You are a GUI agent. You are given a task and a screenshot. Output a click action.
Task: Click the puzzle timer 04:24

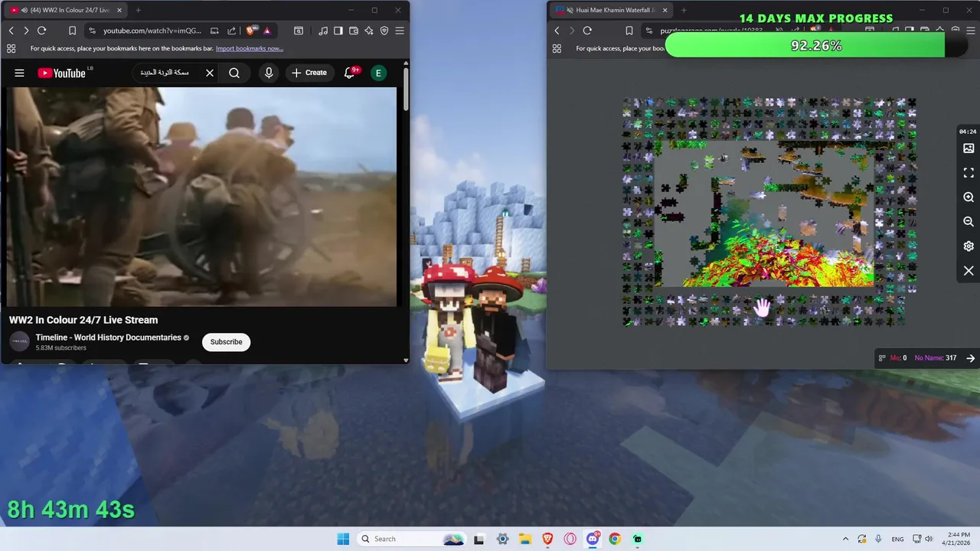click(968, 132)
